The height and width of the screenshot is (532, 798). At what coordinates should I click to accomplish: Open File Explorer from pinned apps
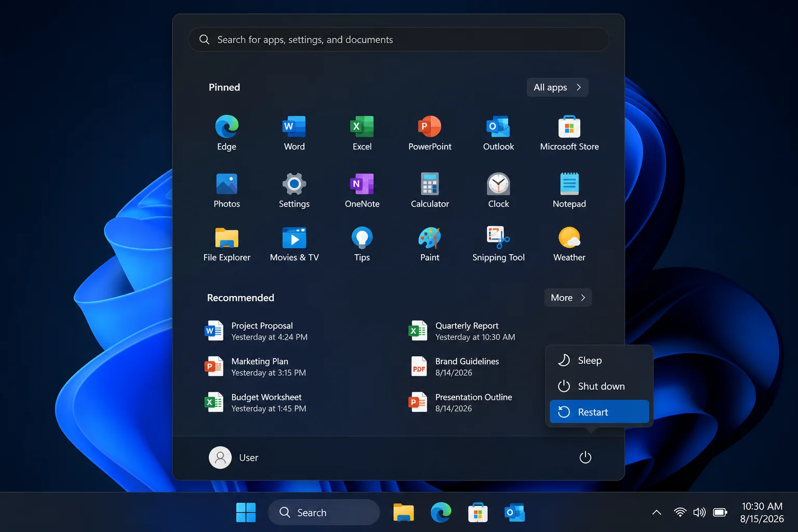coord(227,244)
